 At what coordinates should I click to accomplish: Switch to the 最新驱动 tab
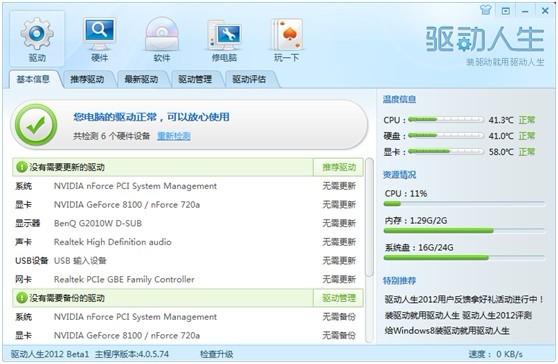click(x=141, y=79)
